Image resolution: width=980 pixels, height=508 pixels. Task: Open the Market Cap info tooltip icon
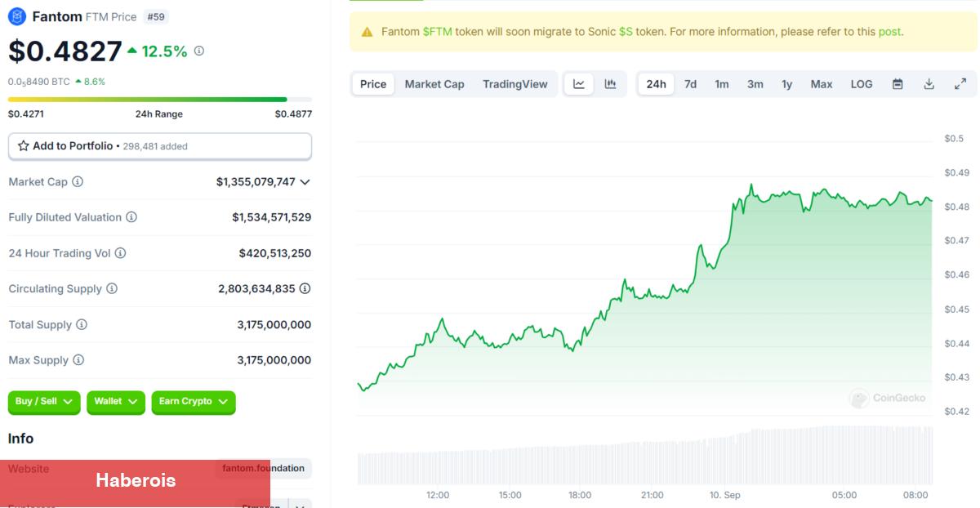coord(78,182)
